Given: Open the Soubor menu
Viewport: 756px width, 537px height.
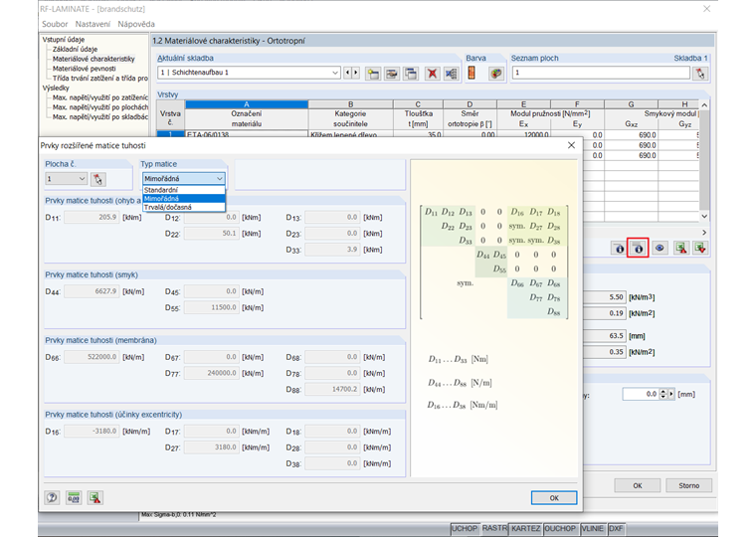Looking at the screenshot, I should [55, 24].
